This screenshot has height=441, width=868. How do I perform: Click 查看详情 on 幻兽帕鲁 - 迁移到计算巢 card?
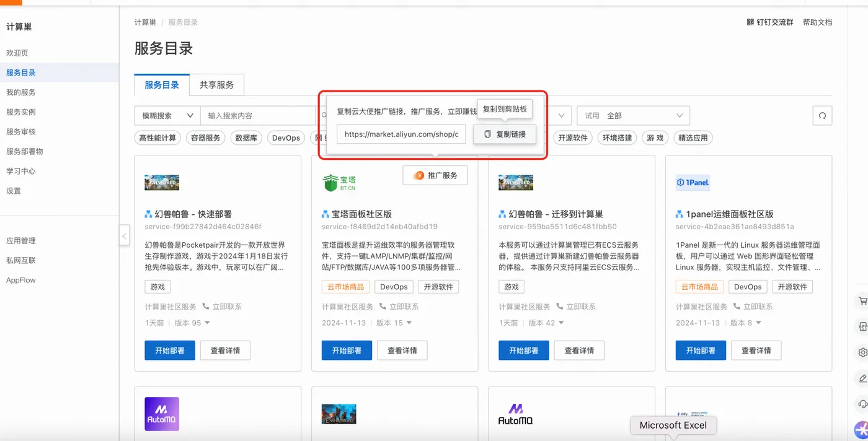click(x=579, y=351)
